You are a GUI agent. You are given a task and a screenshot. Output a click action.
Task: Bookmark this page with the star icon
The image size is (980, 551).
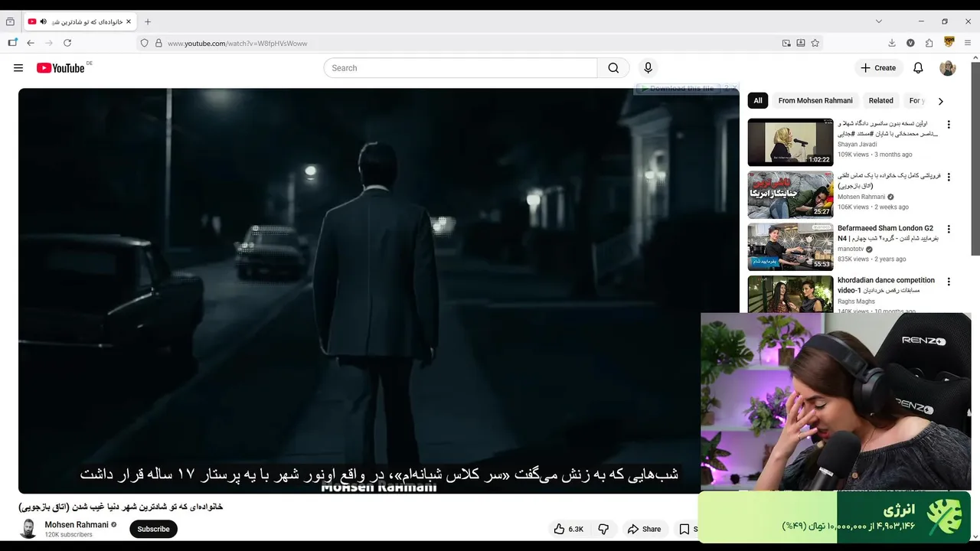[815, 43]
